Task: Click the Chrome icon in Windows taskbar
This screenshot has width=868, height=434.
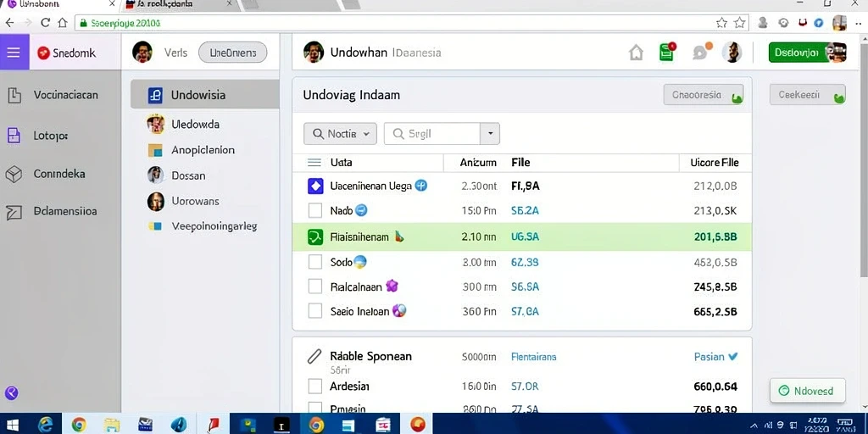Action: pyautogui.click(x=79, y=425)
